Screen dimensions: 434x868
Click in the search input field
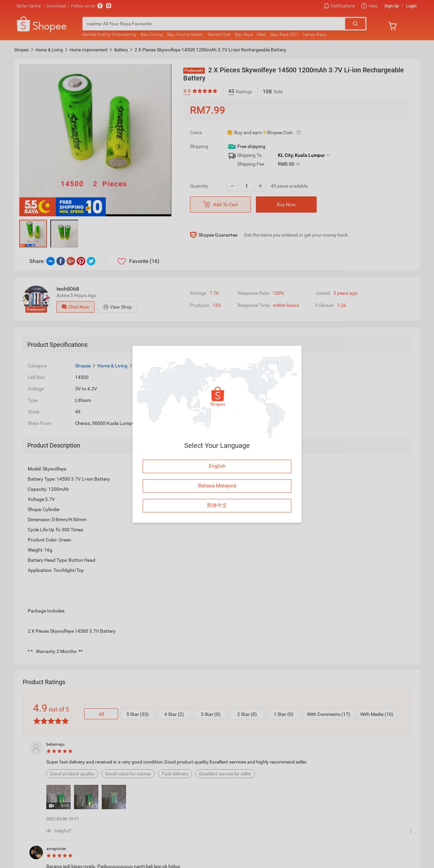tap(214, 24)
